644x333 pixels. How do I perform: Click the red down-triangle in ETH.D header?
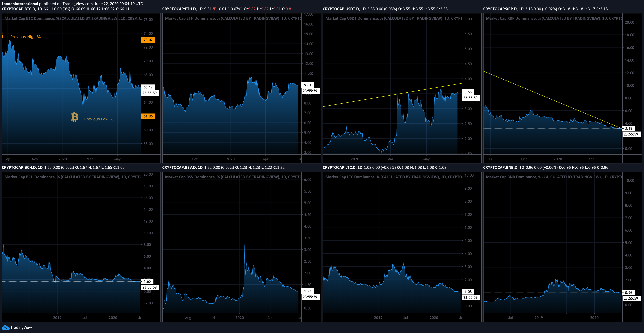pos(214,9)
